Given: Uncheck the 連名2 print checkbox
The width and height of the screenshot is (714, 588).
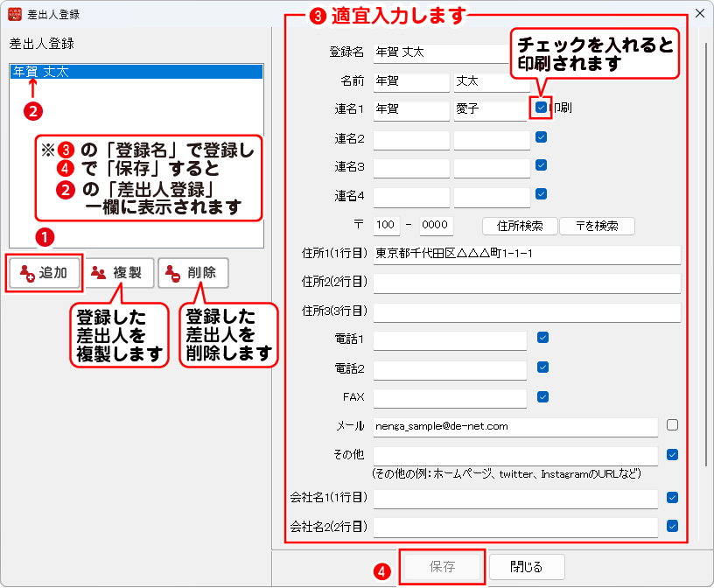Looking at the screenshot, I should 542,137.
